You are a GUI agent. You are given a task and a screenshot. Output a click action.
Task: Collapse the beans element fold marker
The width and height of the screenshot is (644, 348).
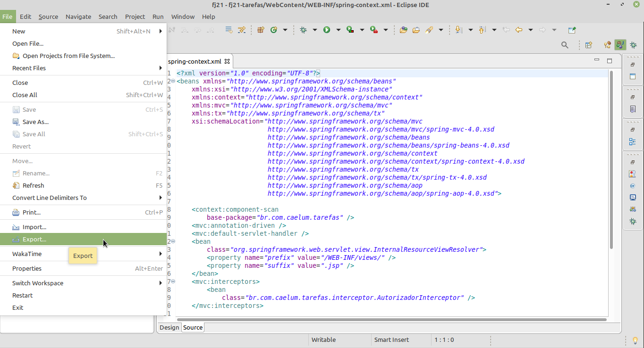tap(173, 81)
